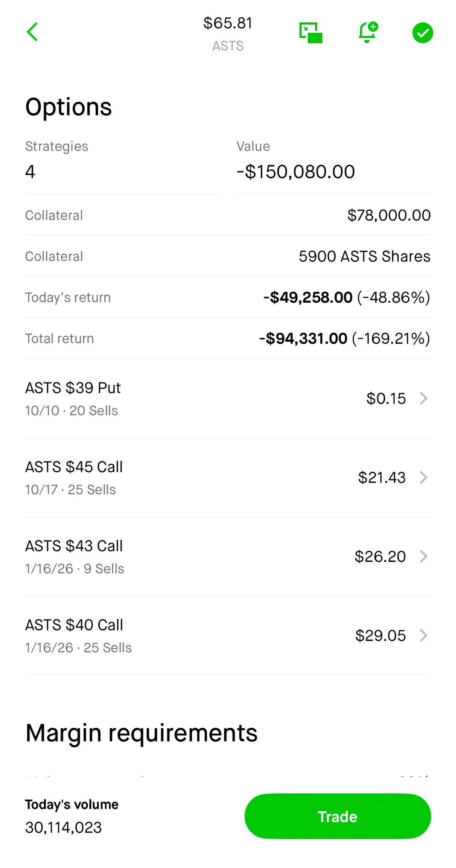The width and height of the screenshot is (456, 868).
Task: Expand the ASTS $43 Call chevron
Action: tap(423, 556)
